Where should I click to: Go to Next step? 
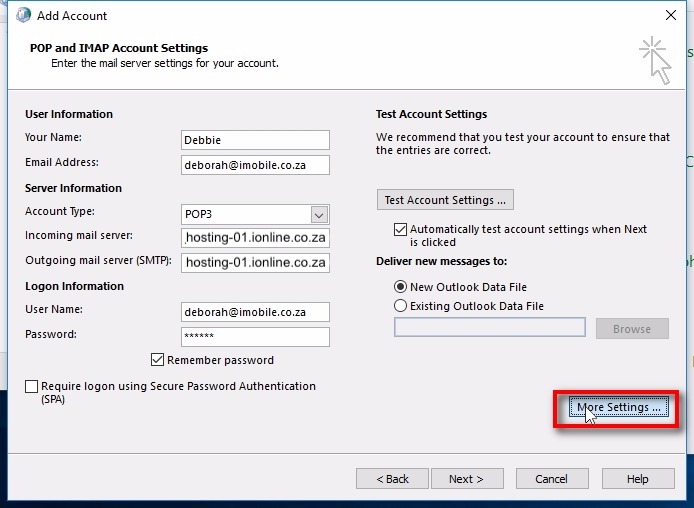tap(467, 479)
